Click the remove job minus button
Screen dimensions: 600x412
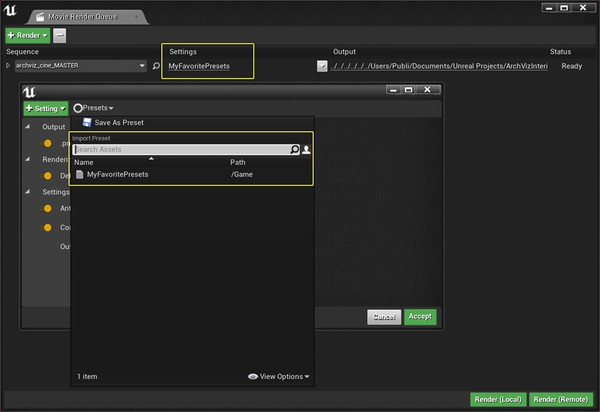[59, 36]
